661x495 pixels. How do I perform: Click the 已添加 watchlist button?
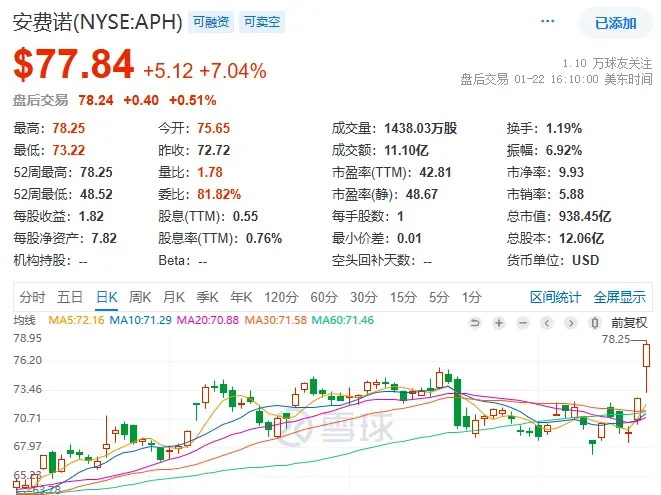click(x=615, y=23)
